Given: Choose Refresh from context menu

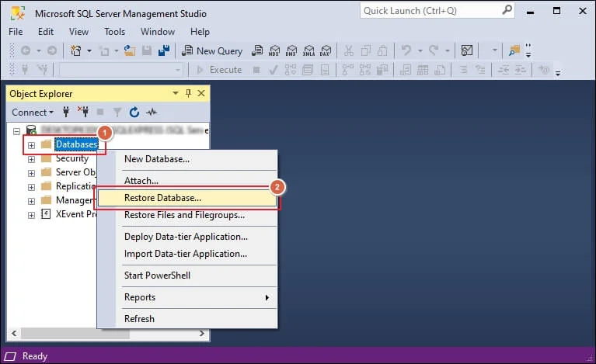Looking at the screenshot, I should tap(188, 319).
